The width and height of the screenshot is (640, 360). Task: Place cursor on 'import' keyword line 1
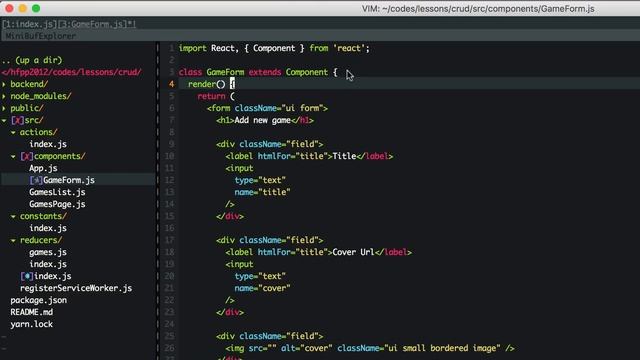coord(193,48)
